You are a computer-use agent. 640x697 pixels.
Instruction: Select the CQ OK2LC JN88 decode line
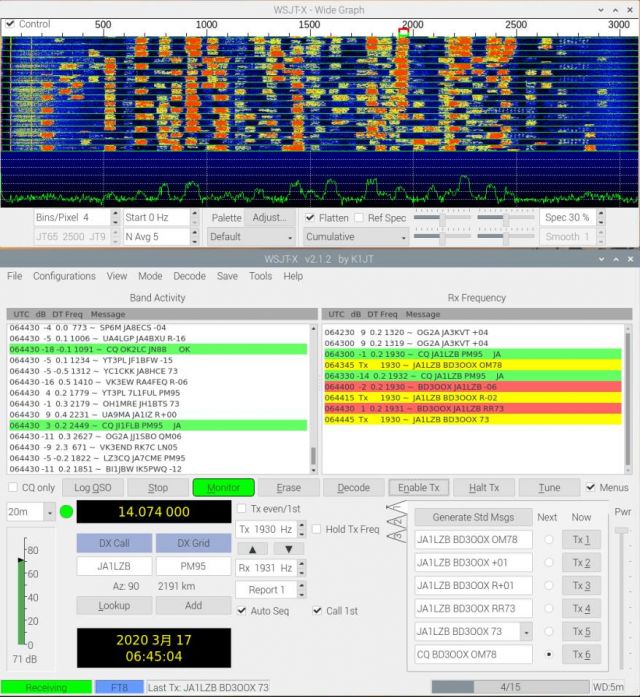[158, 349]
